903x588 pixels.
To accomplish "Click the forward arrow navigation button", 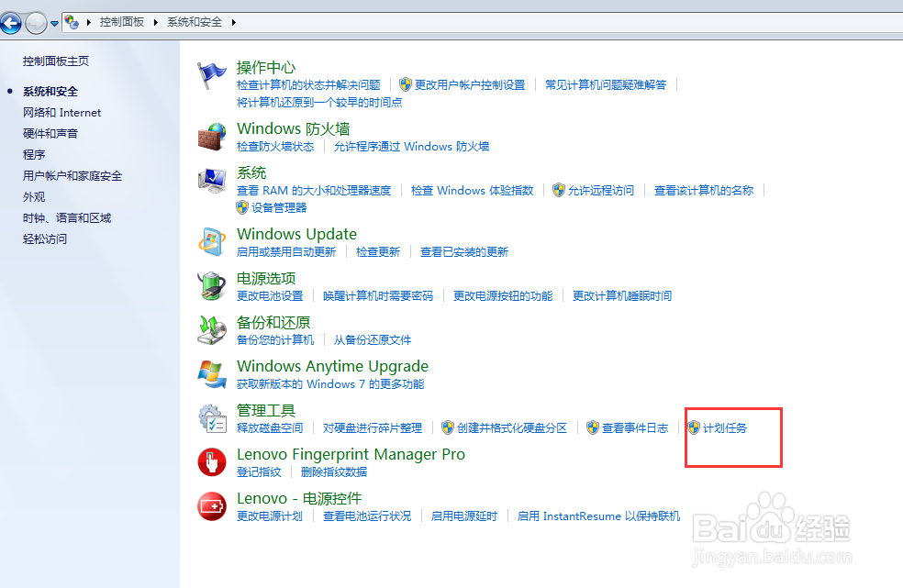I will (x=37, y=23).
